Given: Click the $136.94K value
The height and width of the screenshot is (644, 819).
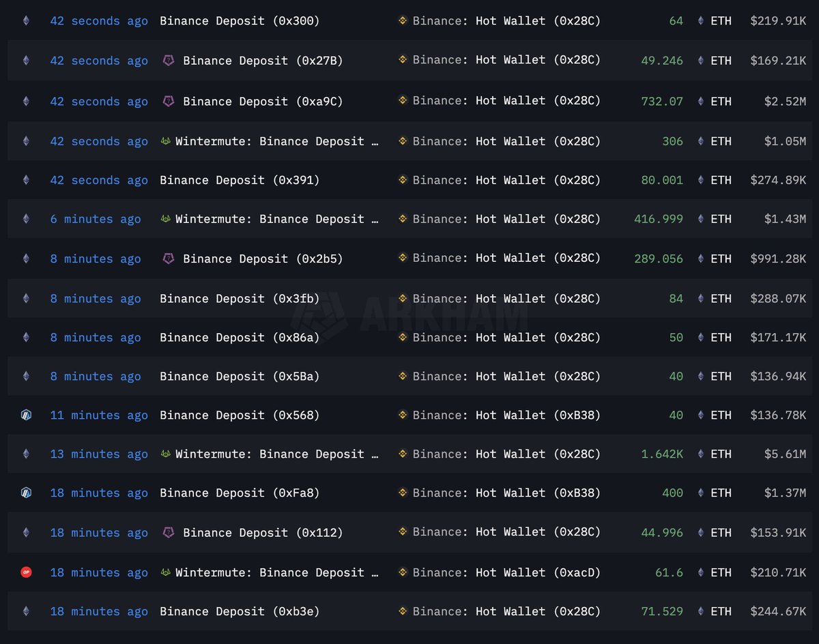Looking at the screenshot, I should click(x=778, y=377).
